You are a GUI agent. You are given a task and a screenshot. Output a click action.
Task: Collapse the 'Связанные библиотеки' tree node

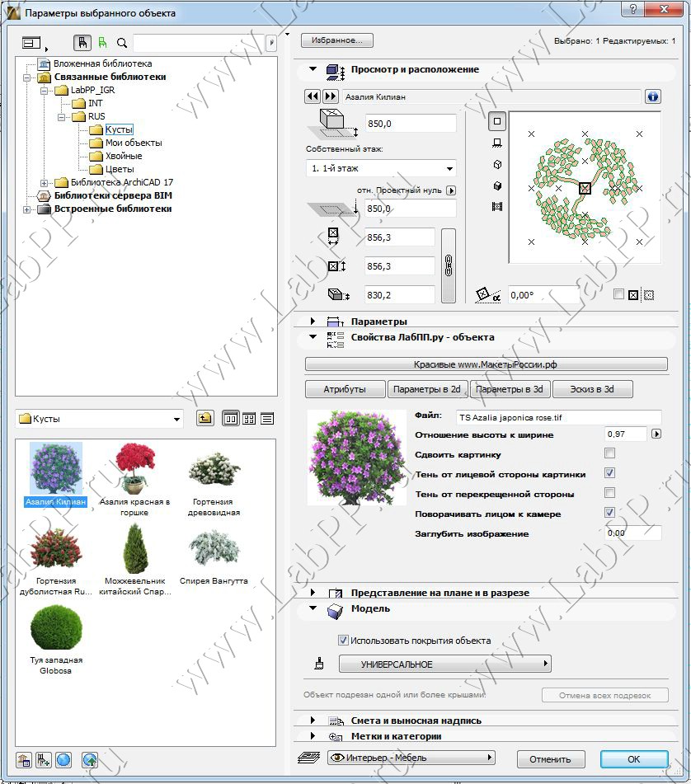pos(26,77)
